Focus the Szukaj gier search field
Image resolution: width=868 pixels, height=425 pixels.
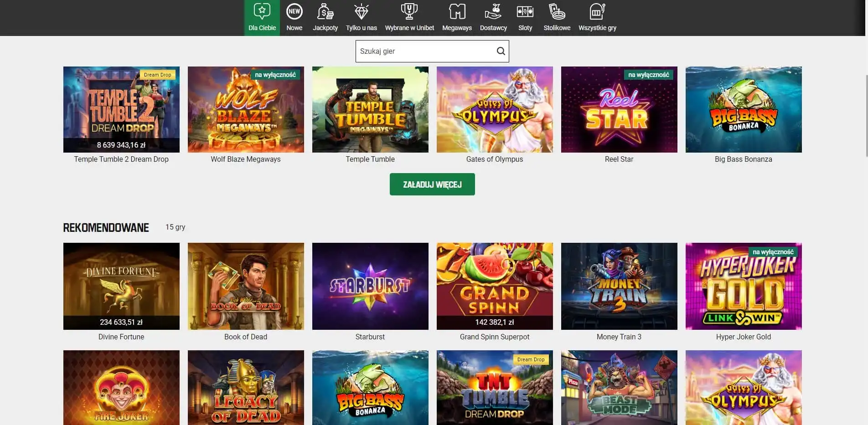(432, 51)
